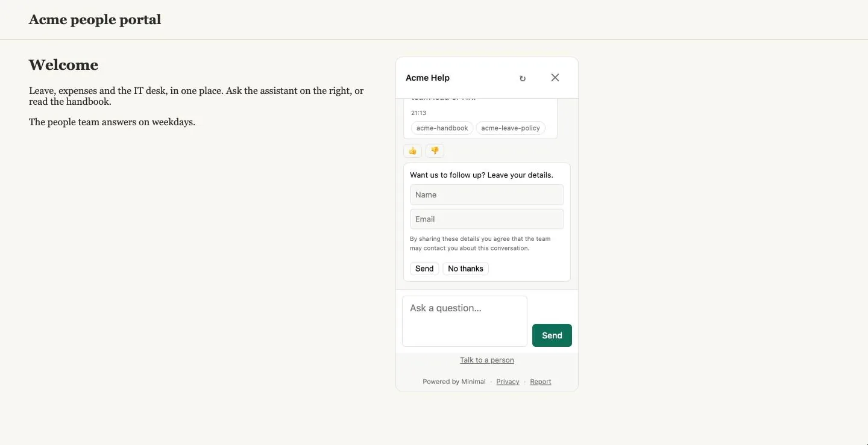The height and width of the screenshot is (445, 868).
Task: Decline the follow-up with No thanks
Action: (x=465, y=269)
